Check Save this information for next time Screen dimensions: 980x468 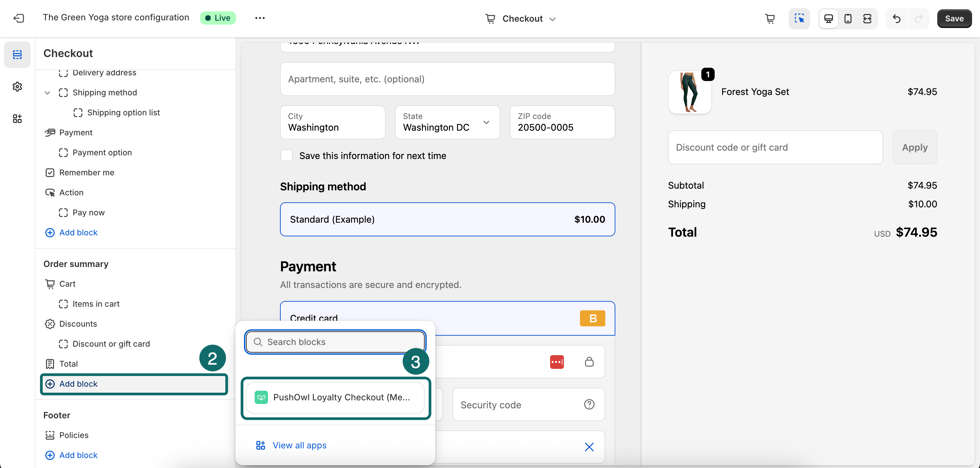287,155
